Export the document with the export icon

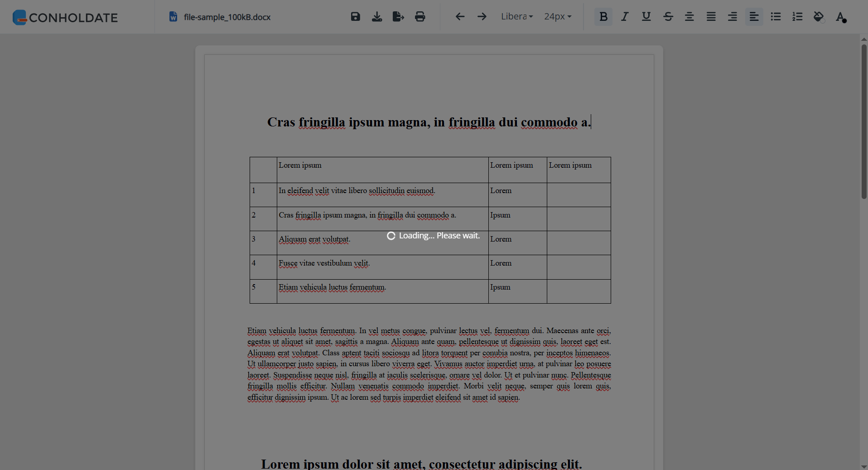coord(398,17)
